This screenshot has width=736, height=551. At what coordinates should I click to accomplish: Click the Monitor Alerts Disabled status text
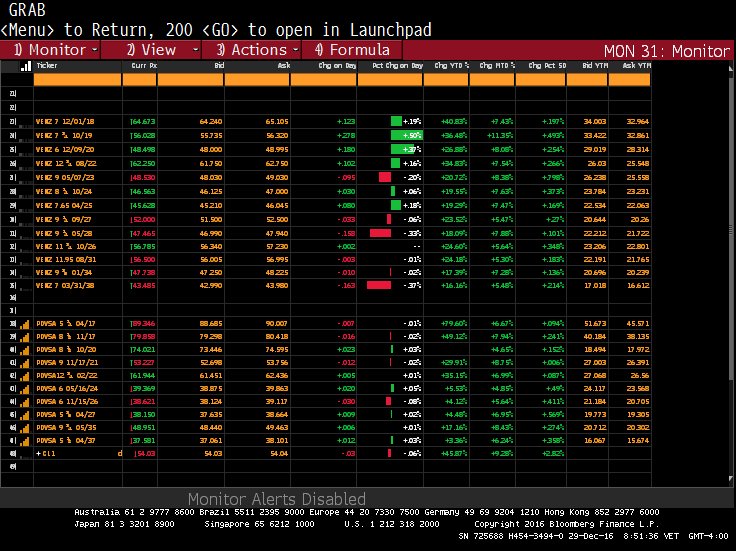(x=276, y=498)
